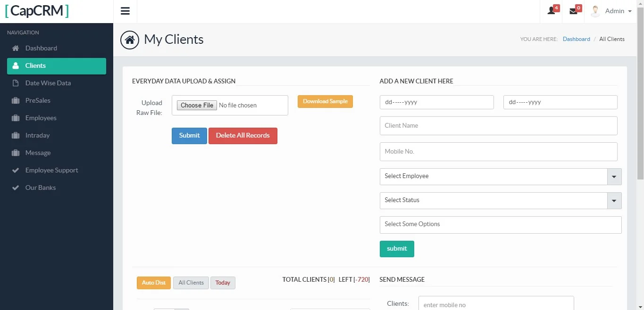Select Clients in the navigation menu
The image size is (644, 310).
tap(57, 66)
